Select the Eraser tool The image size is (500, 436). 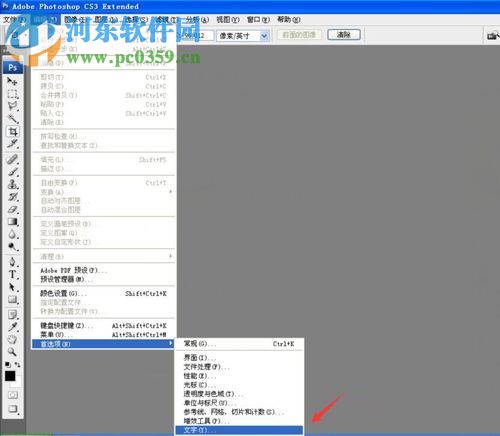pos(12,209)
